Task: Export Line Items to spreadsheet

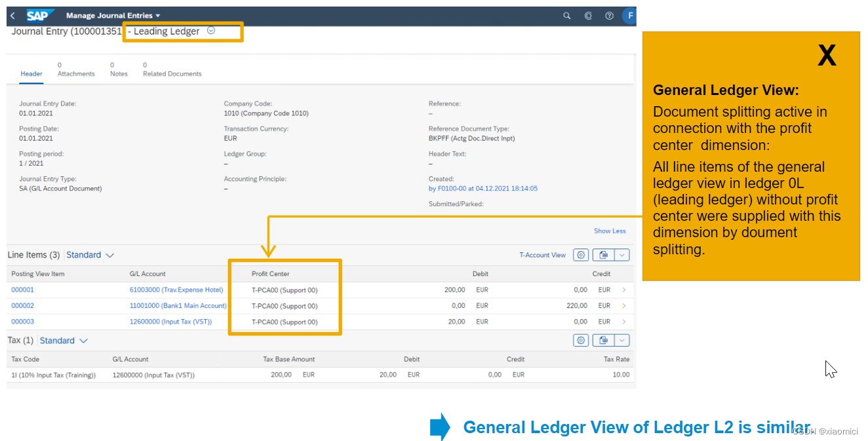Action: pos(603,255)
